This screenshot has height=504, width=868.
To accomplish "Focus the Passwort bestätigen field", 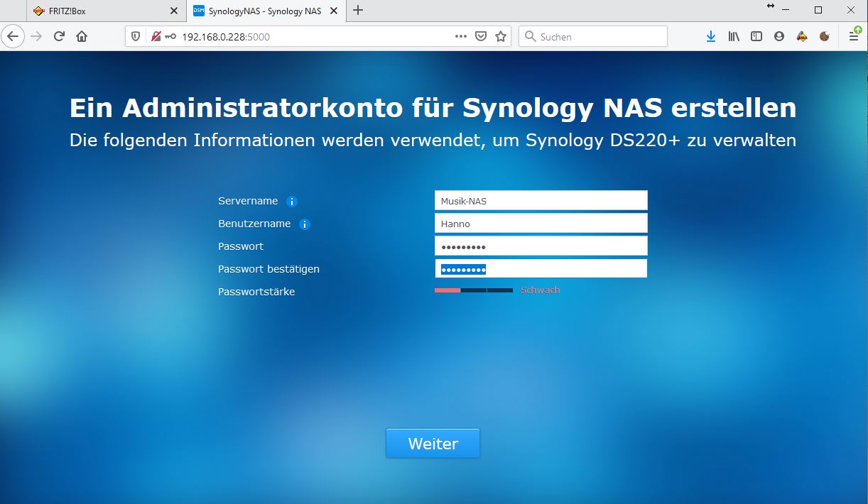I will [541, 269].
